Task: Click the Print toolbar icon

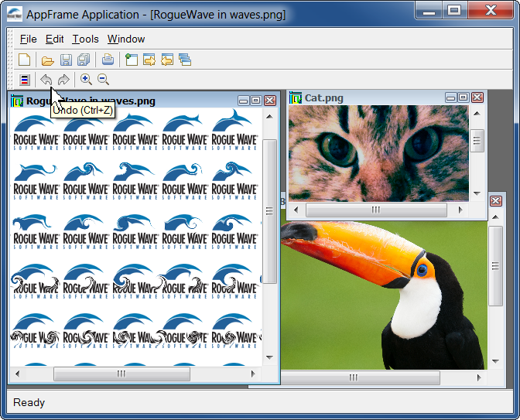Action: tap(108, 60)
